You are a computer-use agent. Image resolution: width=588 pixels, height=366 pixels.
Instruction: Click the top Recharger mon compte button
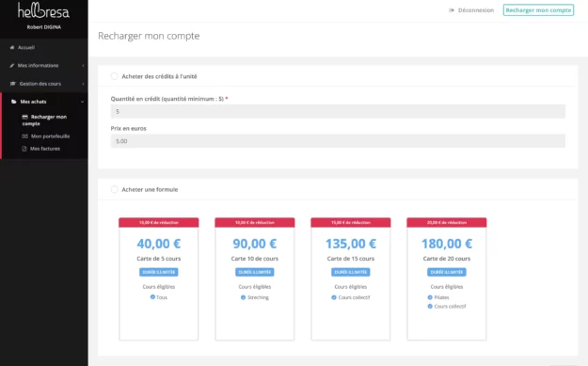[x=538, y=10]
